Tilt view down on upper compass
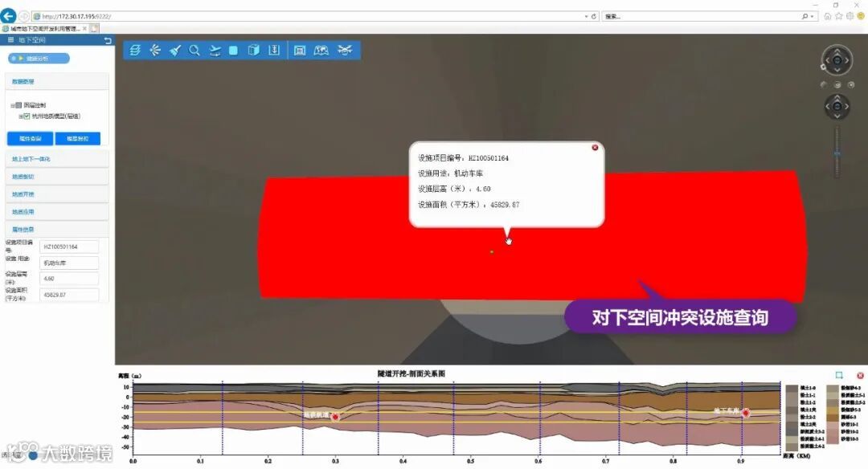The image size is (868, 469). (x=837, y=70)
